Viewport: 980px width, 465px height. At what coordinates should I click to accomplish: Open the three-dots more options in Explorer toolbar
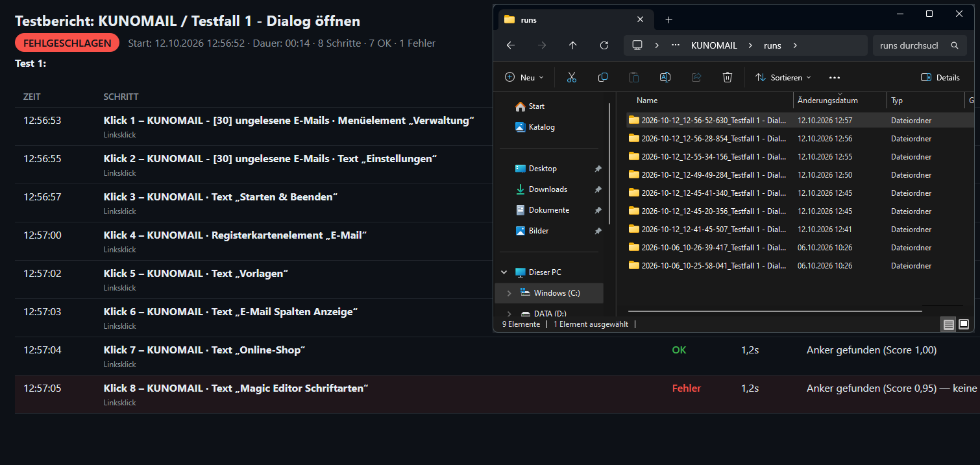[x=835, y=77]
